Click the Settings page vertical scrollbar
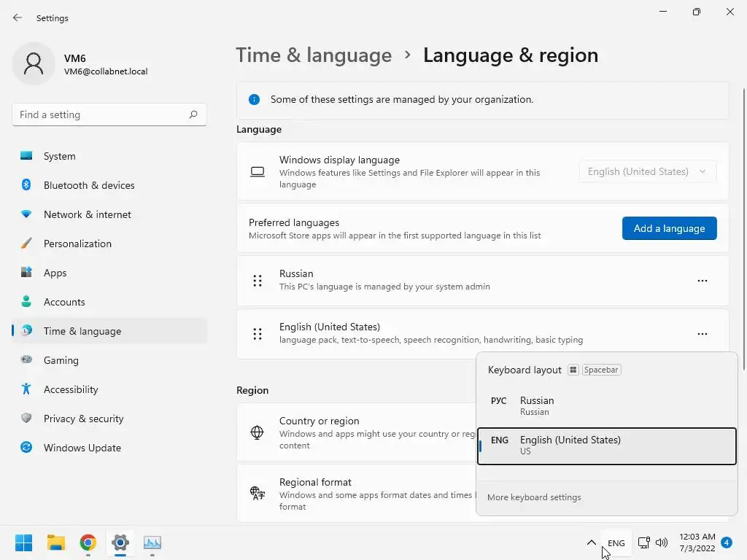 (x=744, y=228)
